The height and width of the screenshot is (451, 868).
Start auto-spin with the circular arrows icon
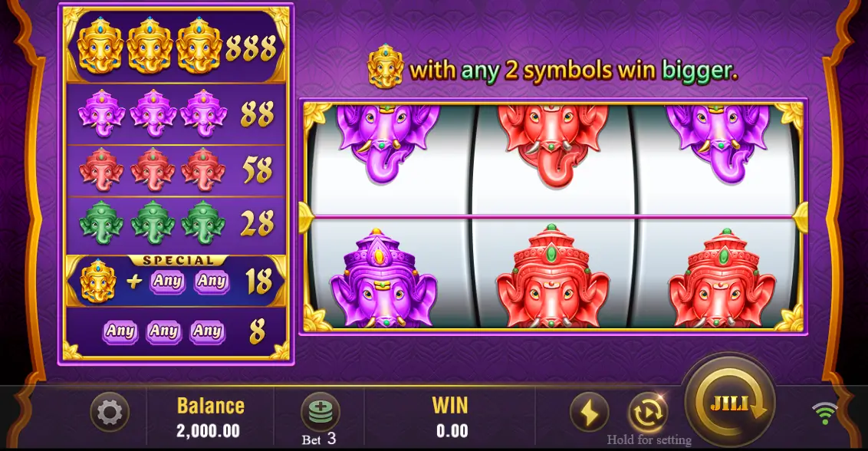[x=648, y=412]
